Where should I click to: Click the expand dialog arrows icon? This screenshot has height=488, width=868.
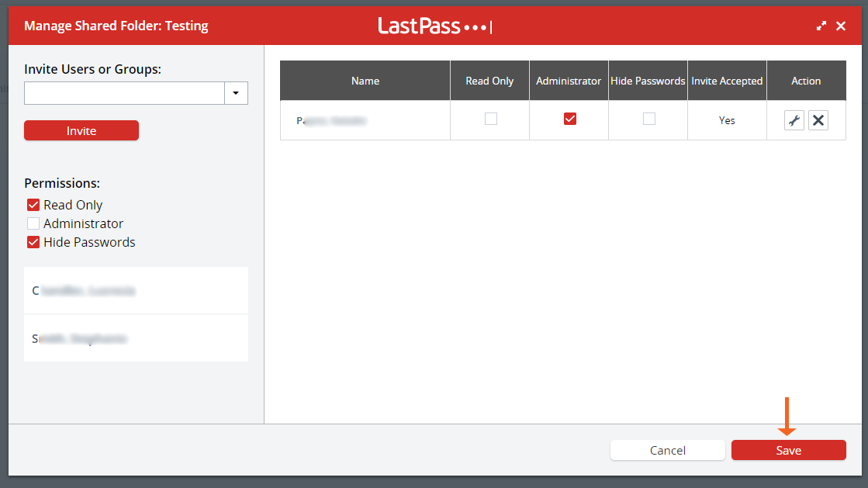(x=821, y=26)
